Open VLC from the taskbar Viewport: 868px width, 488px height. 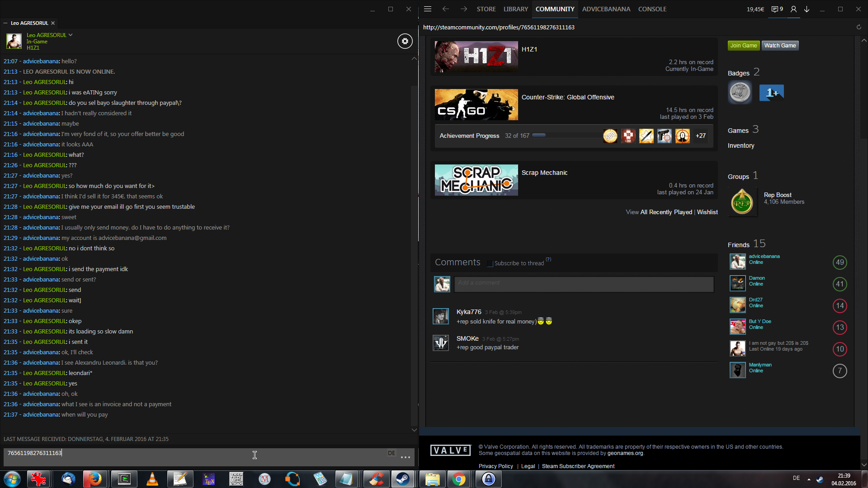click(x=152, y=479)
